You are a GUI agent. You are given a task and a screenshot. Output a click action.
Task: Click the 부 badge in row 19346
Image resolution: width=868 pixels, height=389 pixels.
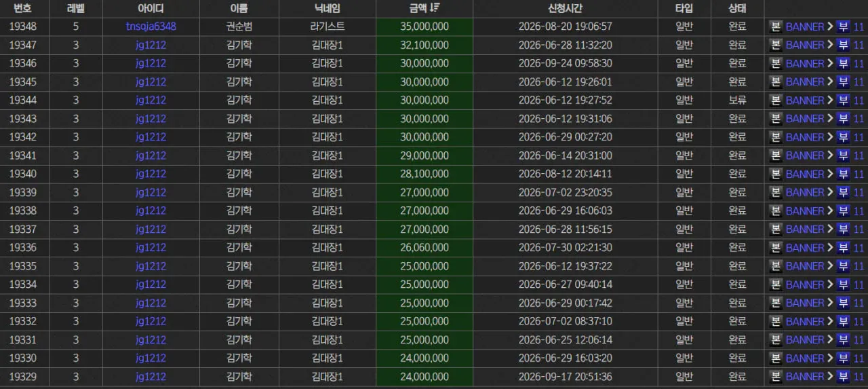click(x=843, y=63)
